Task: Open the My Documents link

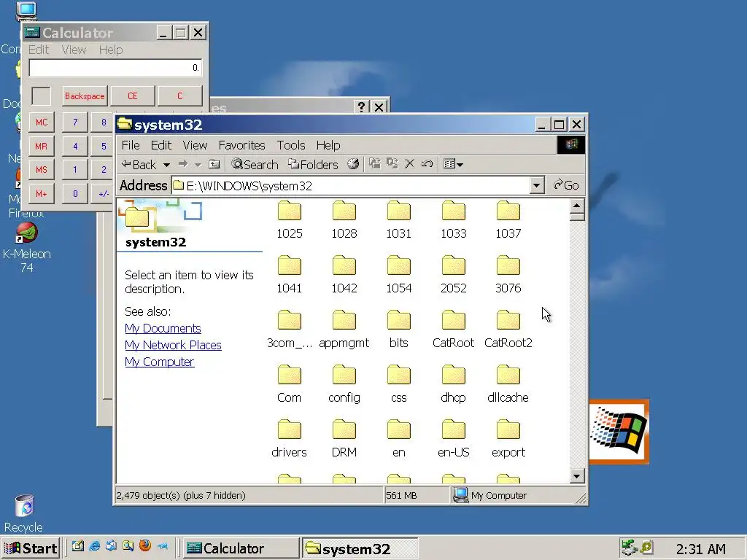Action: click(x=163, y=329)
